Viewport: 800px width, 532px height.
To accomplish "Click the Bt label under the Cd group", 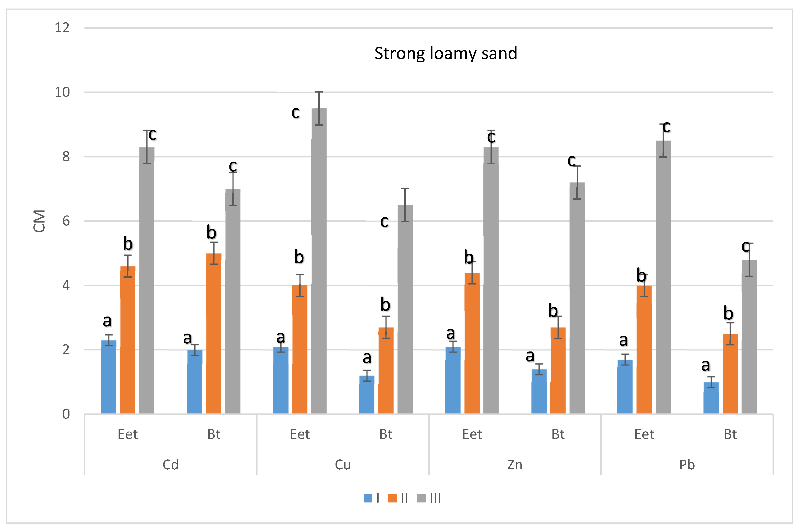I will [x=214, y=435].
